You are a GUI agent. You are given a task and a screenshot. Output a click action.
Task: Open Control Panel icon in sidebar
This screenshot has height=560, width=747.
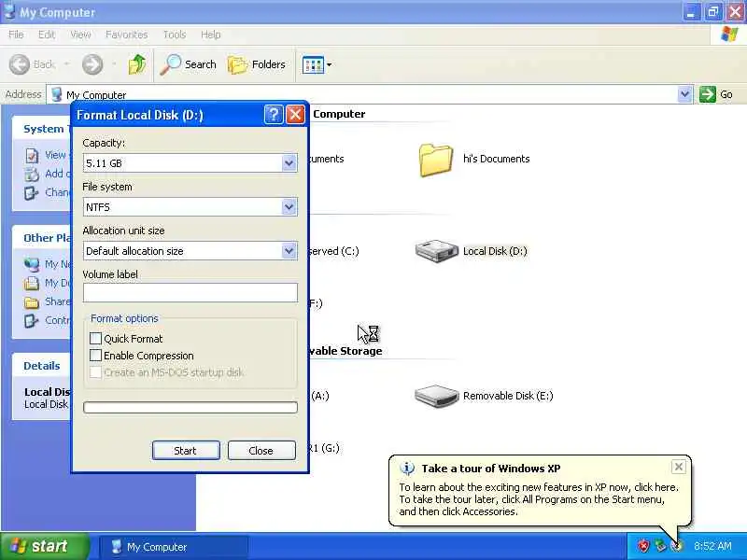(x=32, y=321)
